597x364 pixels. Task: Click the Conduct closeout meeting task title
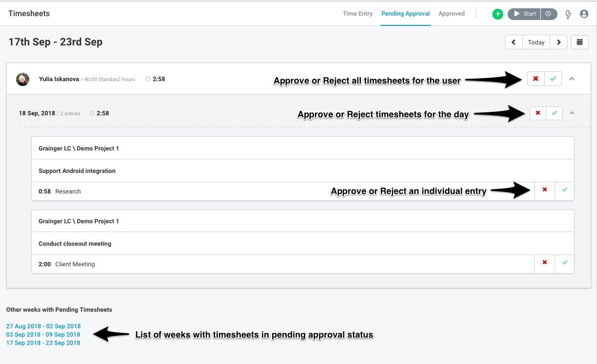tap(75, 244)
